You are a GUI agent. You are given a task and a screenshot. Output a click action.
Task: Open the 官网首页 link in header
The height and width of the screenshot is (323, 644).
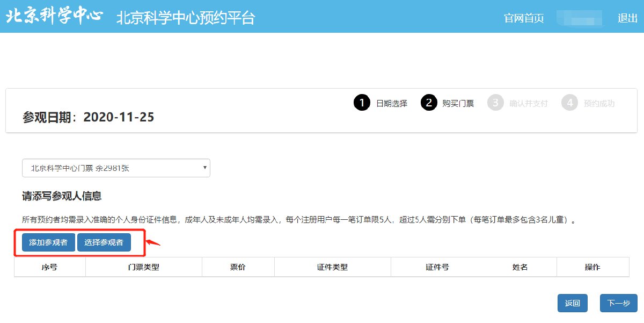click(x=524, y=18)
